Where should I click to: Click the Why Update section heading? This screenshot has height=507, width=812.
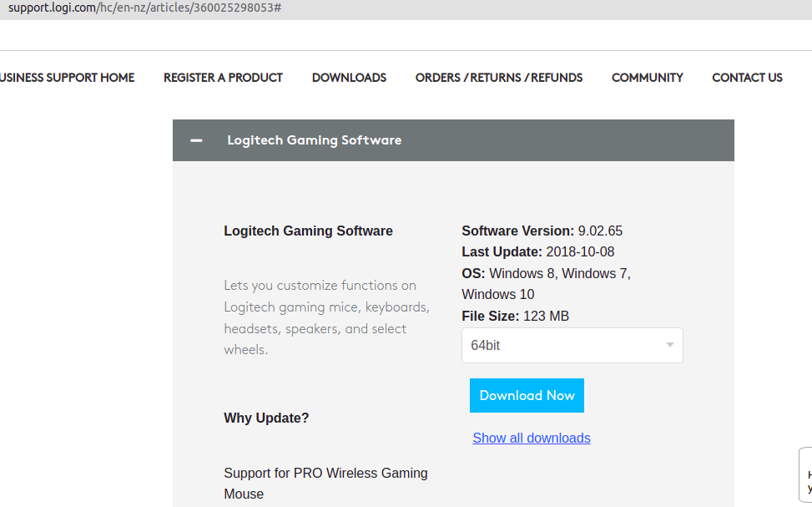[x=266, y=418]
